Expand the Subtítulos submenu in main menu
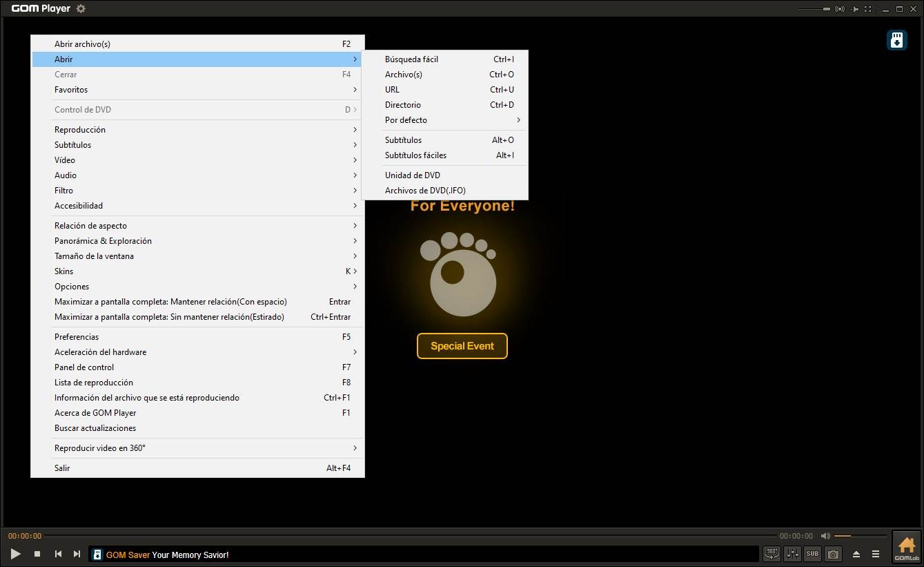Viewport: 924px width, 567px height. (x=197, y=145)
